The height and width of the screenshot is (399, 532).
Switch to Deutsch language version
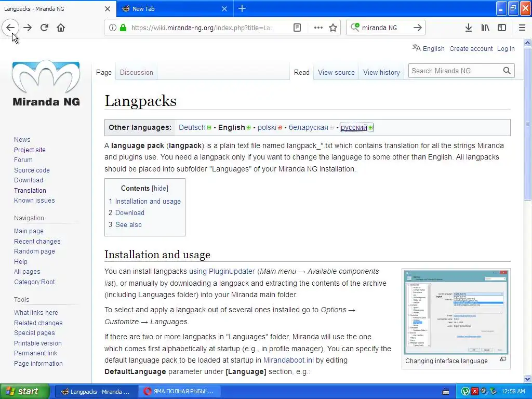tap(192, 127)
